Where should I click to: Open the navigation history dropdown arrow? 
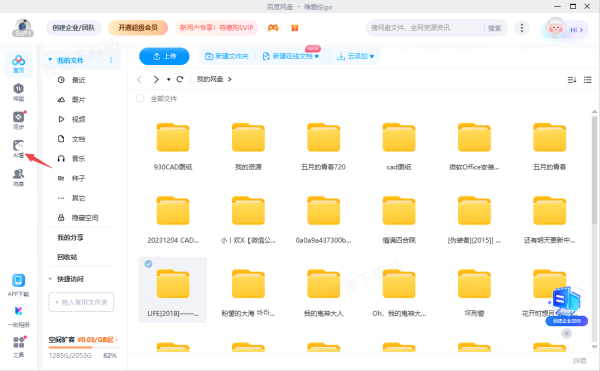(x=168, y=79)
